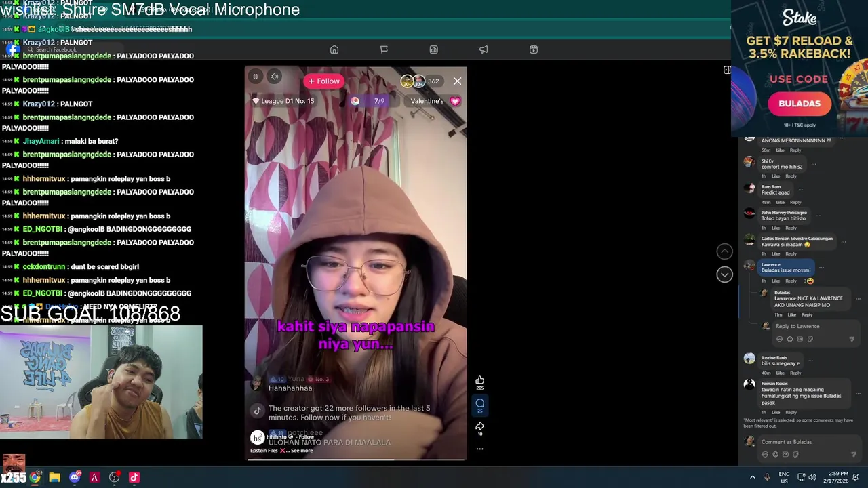Open the volume control in system tray
868x488 pixels.
812,477
